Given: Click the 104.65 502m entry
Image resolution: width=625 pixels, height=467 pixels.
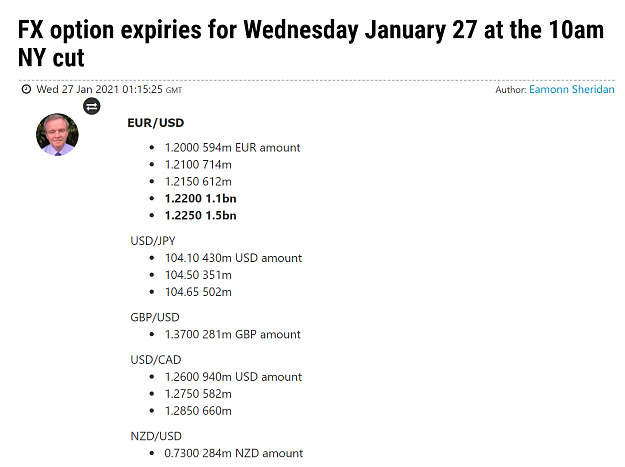Looking at the screenshot, I should [198, 292].
